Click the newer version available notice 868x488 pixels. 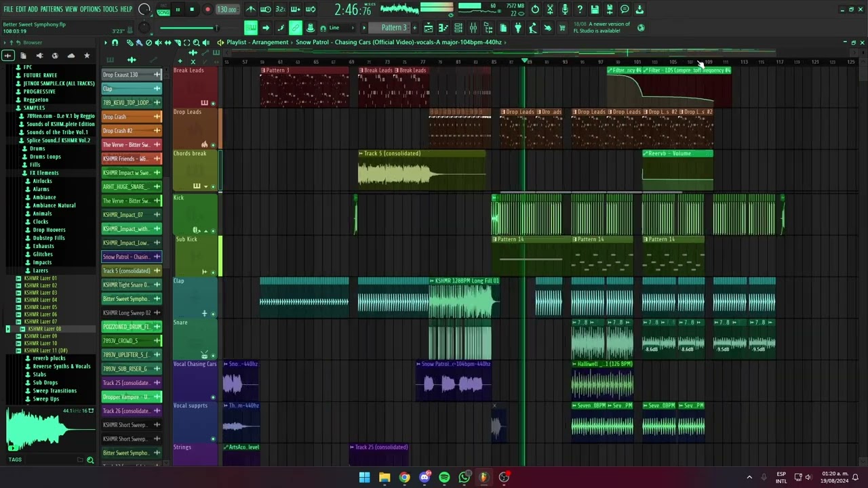(601, 27)
